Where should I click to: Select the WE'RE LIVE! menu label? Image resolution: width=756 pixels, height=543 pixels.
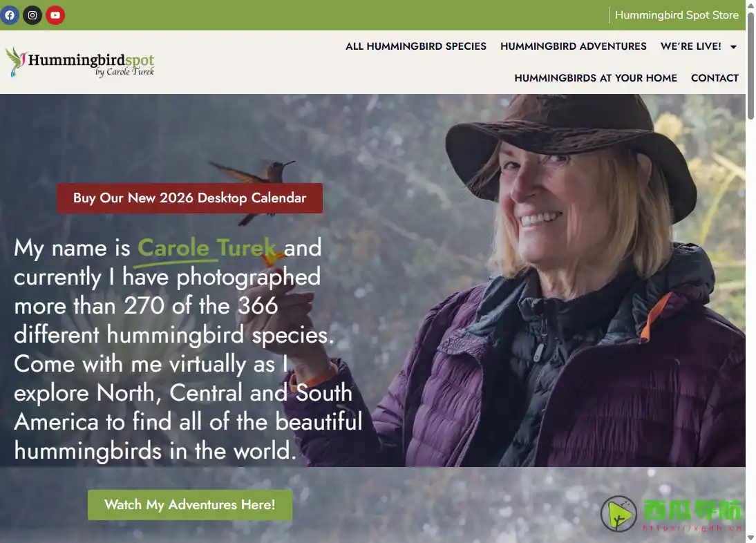point(690,46)
